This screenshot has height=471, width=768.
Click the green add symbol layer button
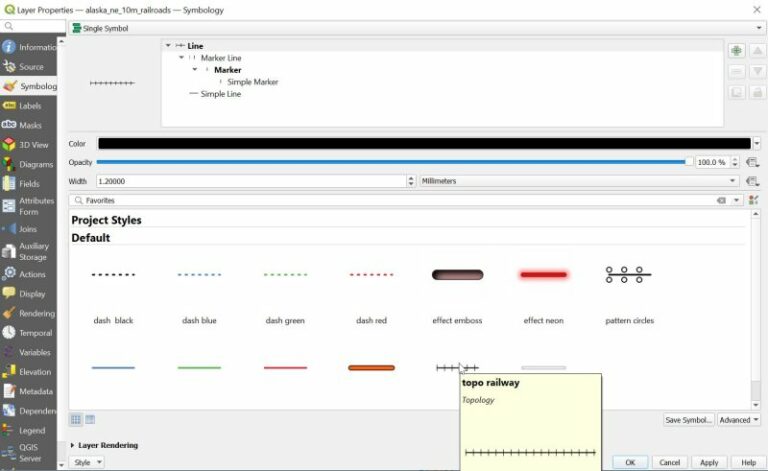(736, 51)
